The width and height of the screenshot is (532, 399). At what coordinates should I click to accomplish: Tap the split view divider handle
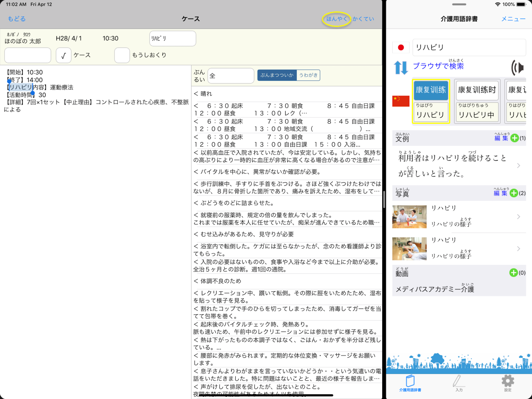coord(384,199)
